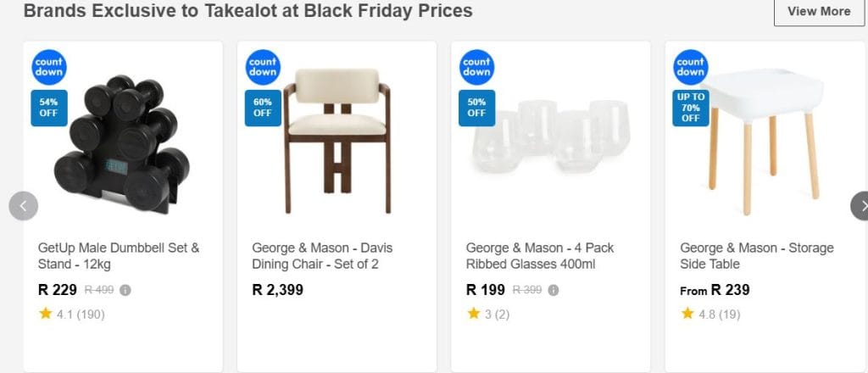This screenshot has height=373, width=868.
Task: Click info icon next to R 499 price
Action: (x=125, y=290)
